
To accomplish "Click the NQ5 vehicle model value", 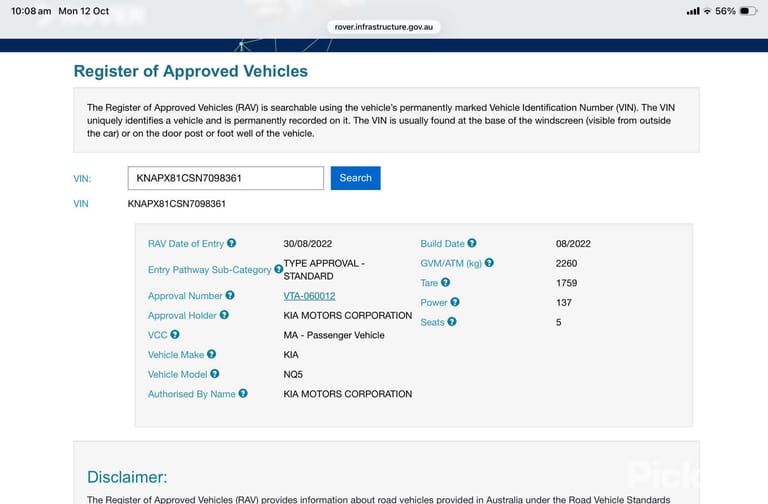I will (x=293, y=374).
